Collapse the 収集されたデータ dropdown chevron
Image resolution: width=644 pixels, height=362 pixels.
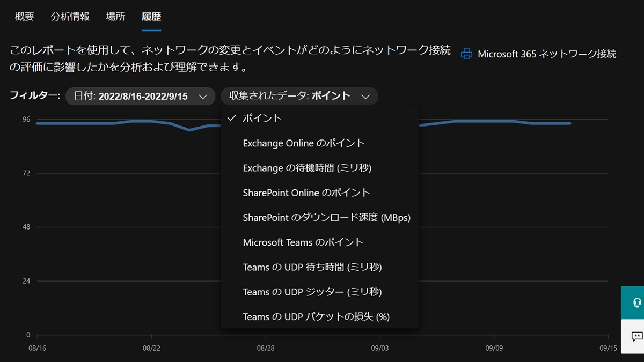click(365, 97)
